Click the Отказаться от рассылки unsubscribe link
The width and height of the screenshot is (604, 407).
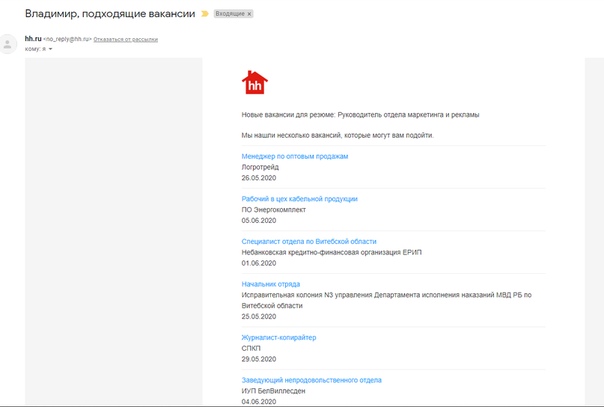(x=126, y=39)
